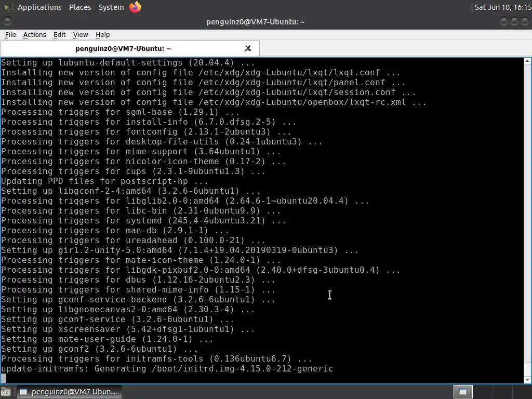Click the Applications menu arrow icon
This screenshot has width=532, height=399.
[8, 7]
